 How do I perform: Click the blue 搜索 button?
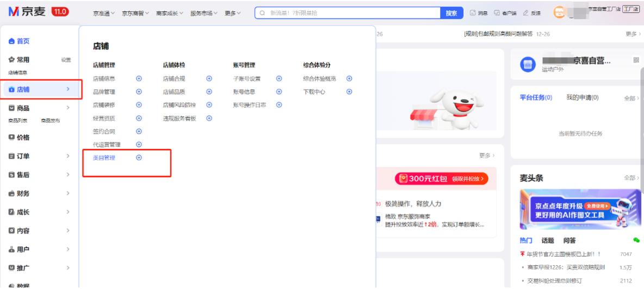(x=451, y=13)
